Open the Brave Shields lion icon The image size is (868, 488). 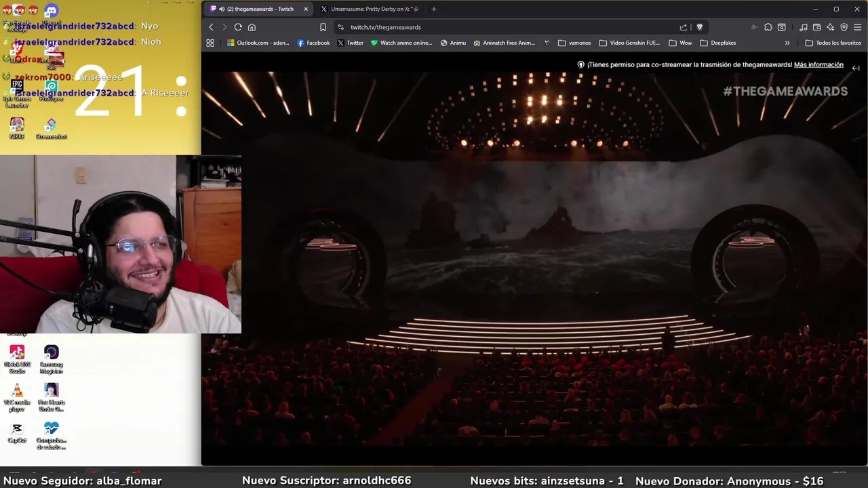[700, 27]
